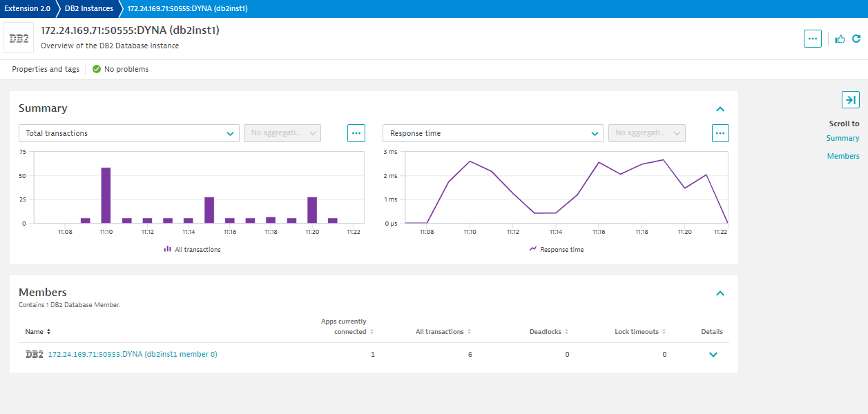Sort by Deadlocks column

click(549, 332)
